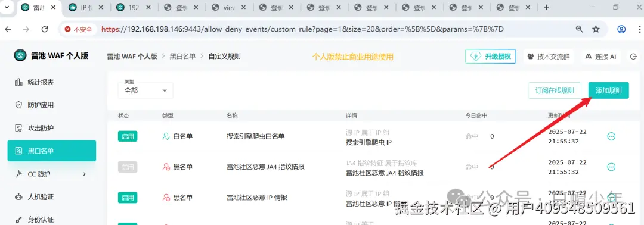Open the browser profile avatar icon
The image size is (644, 225).
(x=621, y=29)
